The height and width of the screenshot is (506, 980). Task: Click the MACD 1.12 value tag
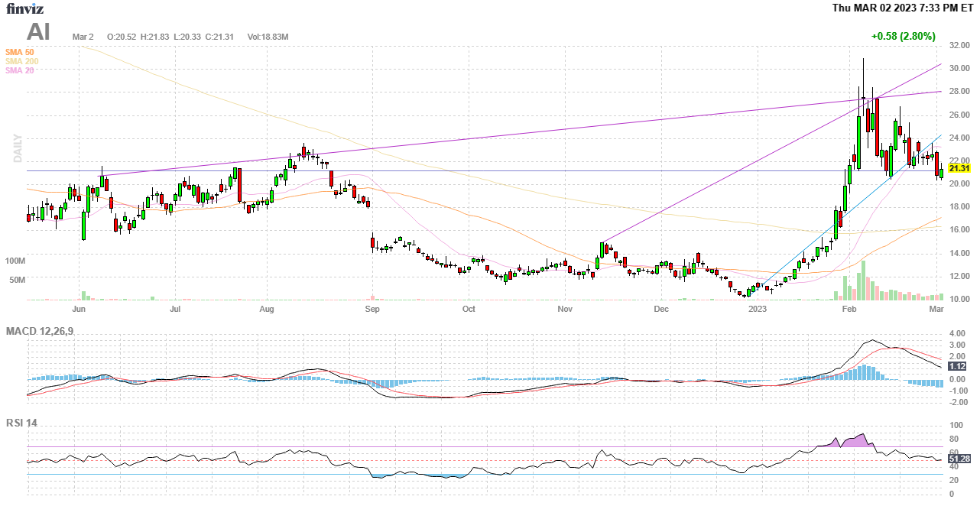click(958, 366)
